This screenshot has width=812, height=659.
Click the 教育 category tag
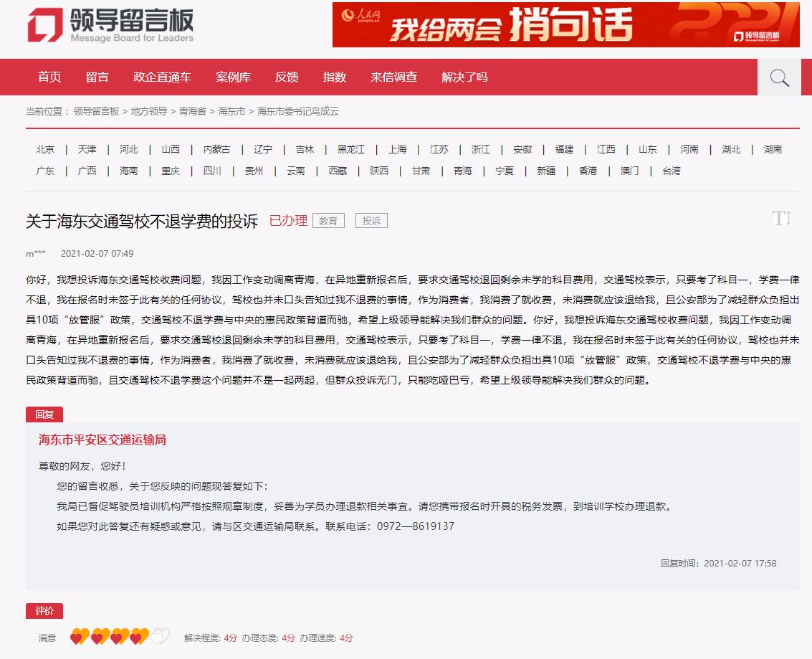tap(328, 221)
